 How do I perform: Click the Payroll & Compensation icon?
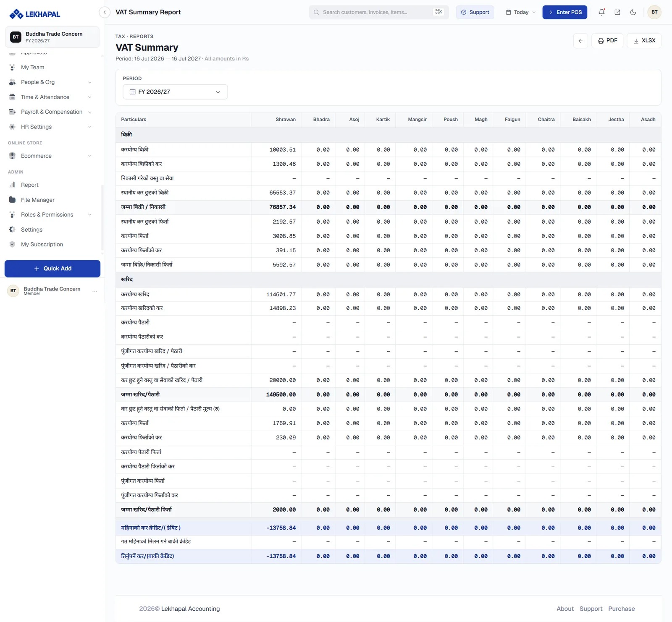pos(12,112)
